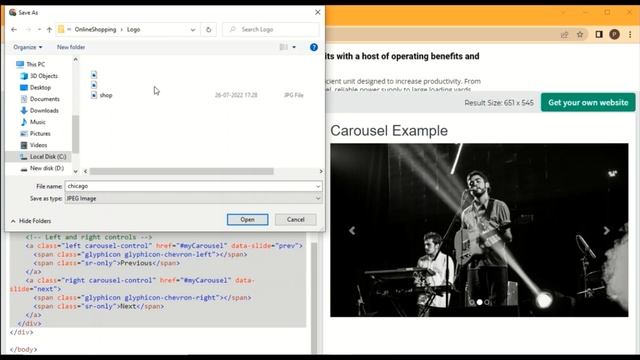
Task: Go to previous carousel slide
Action: [x=352, y=231]
